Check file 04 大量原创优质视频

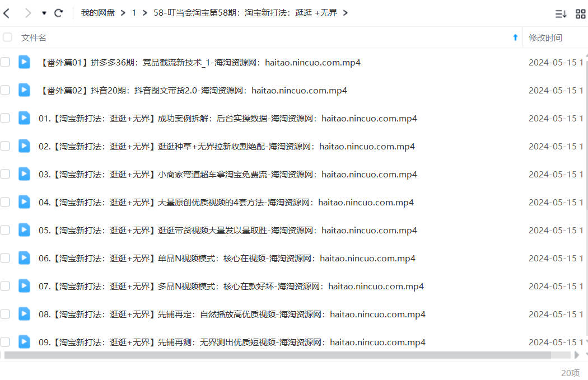tap(5, 203)
